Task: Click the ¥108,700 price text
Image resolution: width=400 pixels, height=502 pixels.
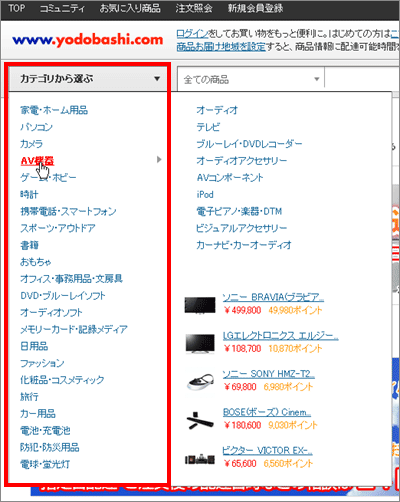Action: click(x=243, y=349)
